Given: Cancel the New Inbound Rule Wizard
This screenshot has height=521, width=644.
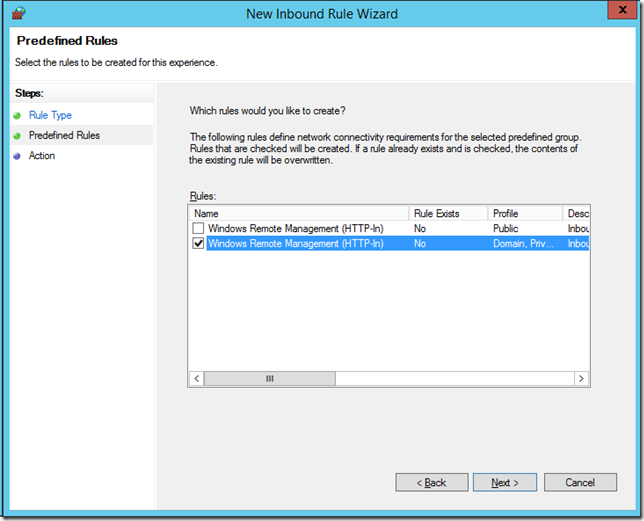Looking at the screenshot, I should (580, 482).
